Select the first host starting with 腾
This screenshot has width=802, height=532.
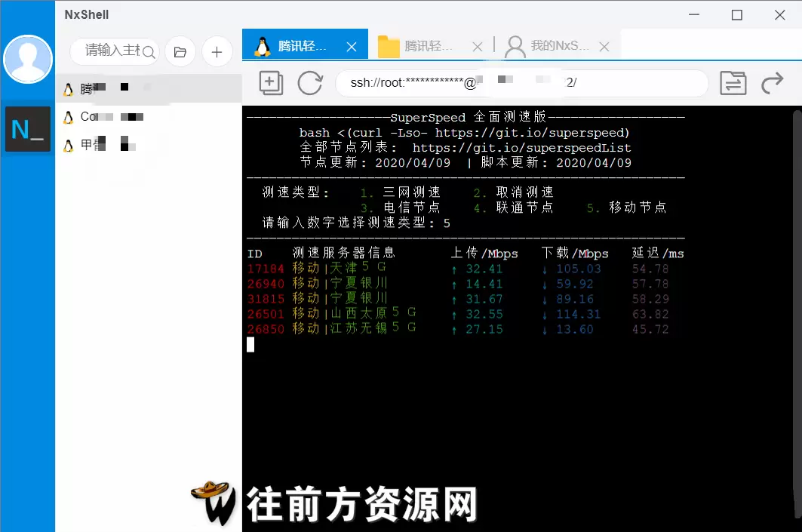coord(149,88)
